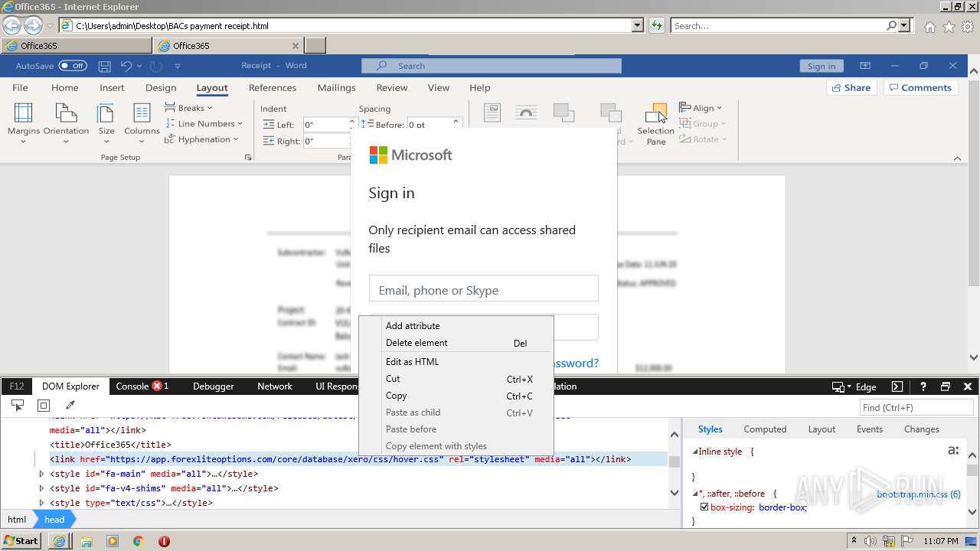Switch to the Computed tab
980x551 pixels.
point(765,429)
